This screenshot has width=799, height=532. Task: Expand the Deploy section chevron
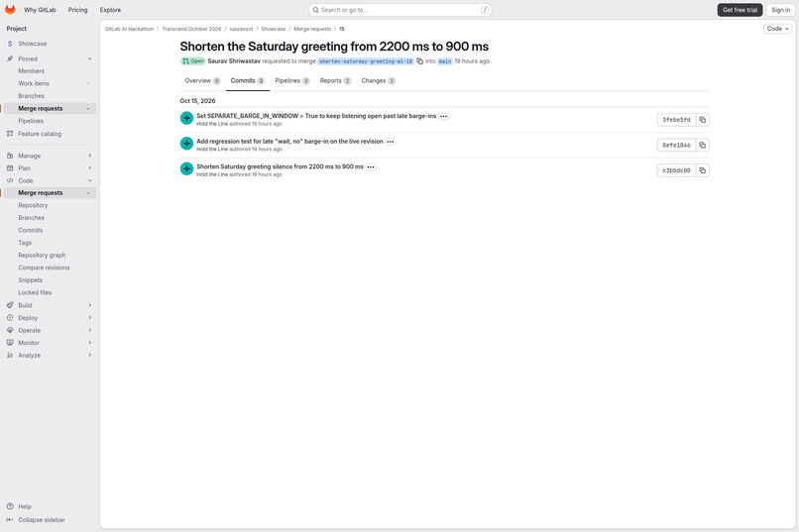point(89,318)
